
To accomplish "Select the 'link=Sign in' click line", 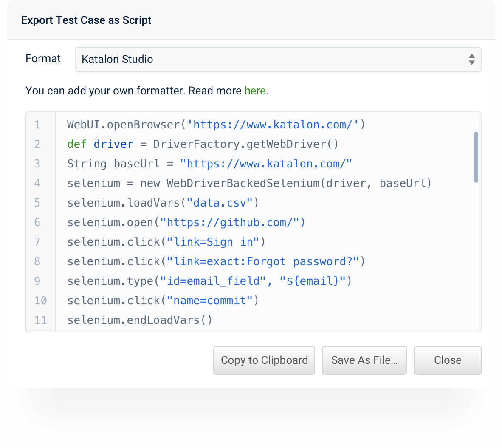I will (166, 242).
